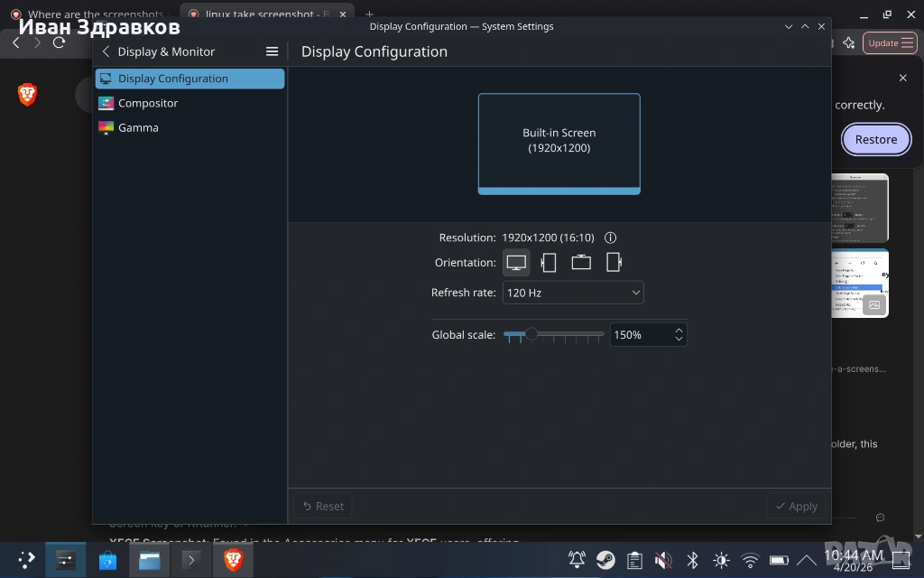The width and height of the screenshot is (924, 578).
Task: Open Bluetooth tray icon
Action: (x=692, y=560)
